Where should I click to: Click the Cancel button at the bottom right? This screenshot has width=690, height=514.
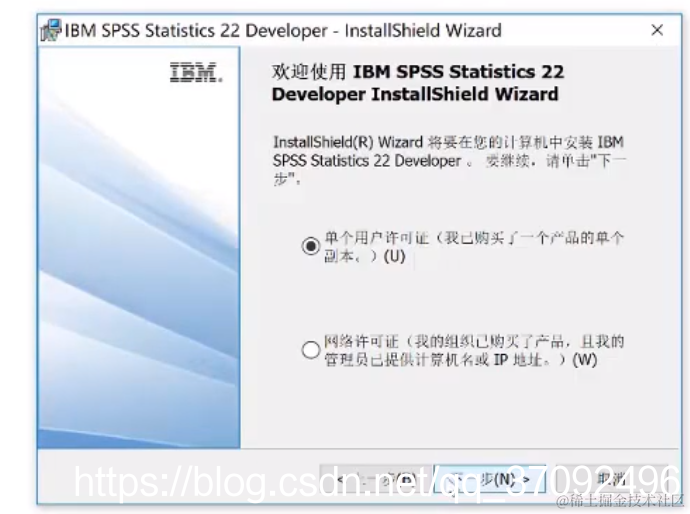(613, 479)
